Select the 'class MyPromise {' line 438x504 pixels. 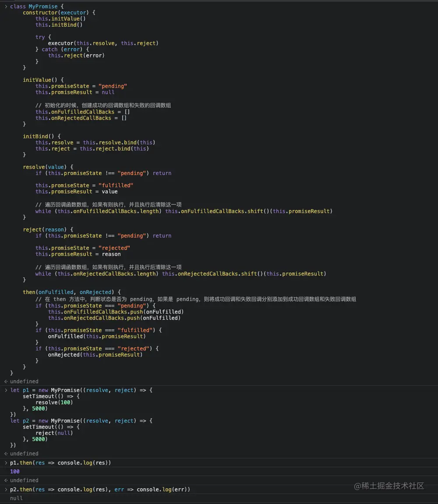click(37, 7)
